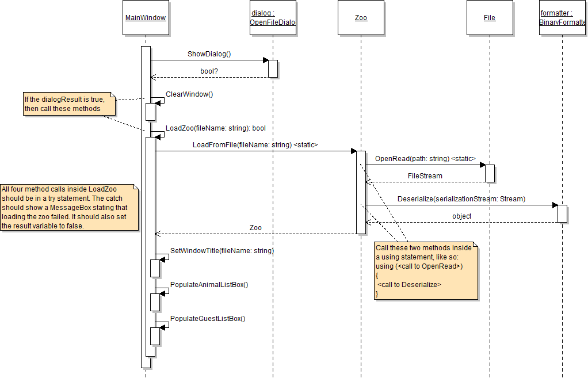Click the ShowDialog() message label

(209, 54)
